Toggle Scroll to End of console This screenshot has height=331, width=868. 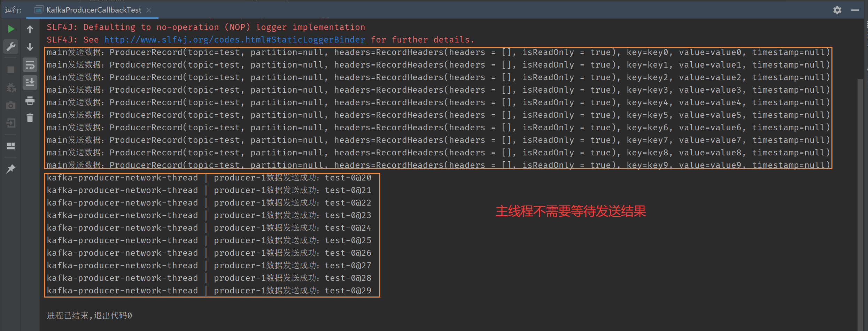30,83
